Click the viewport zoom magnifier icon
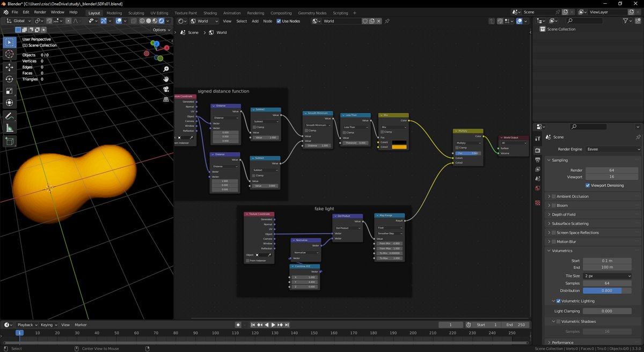 pos(166,69)
